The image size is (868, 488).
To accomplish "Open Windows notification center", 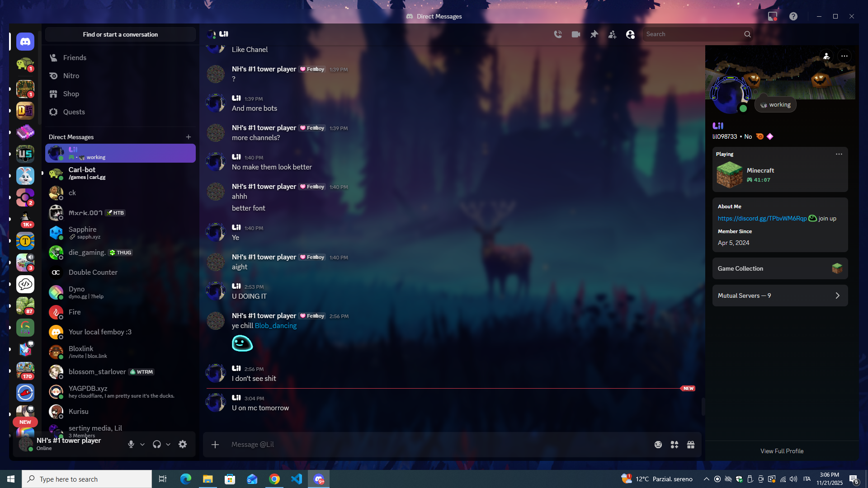I will click(854, 479).
